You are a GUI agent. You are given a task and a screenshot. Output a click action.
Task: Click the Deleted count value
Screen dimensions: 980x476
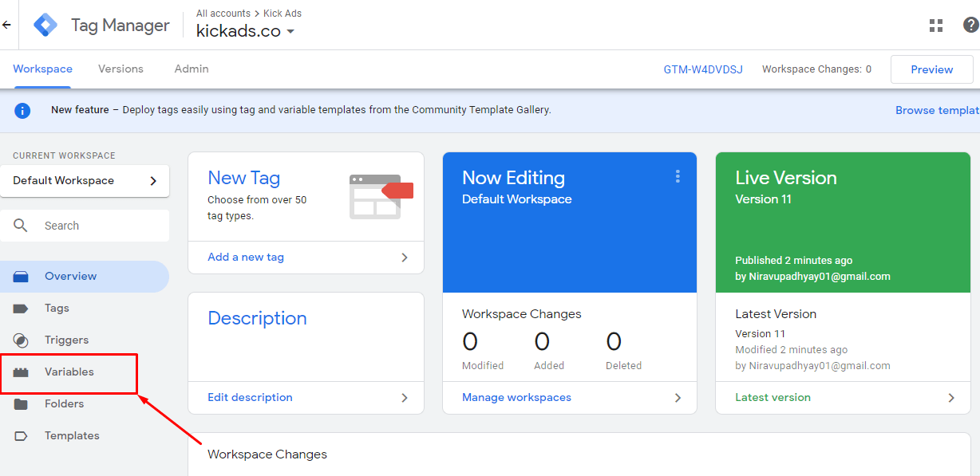pyautogui.click(x=614, y=342)
